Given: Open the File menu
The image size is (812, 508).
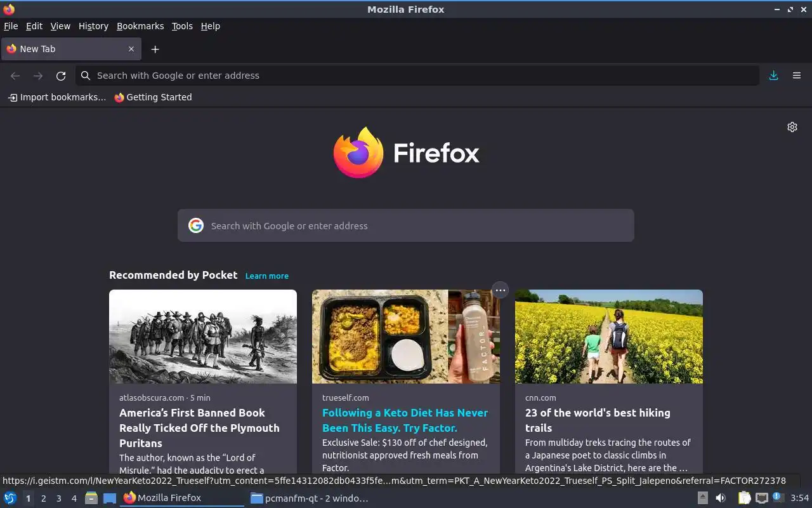Looking at the screenshot, I should (x=11, y=26).
